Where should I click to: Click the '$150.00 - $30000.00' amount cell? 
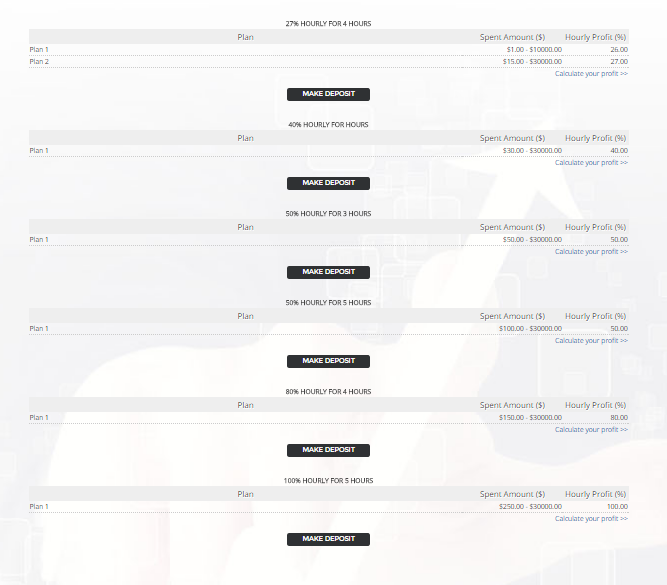click(530, 417)
